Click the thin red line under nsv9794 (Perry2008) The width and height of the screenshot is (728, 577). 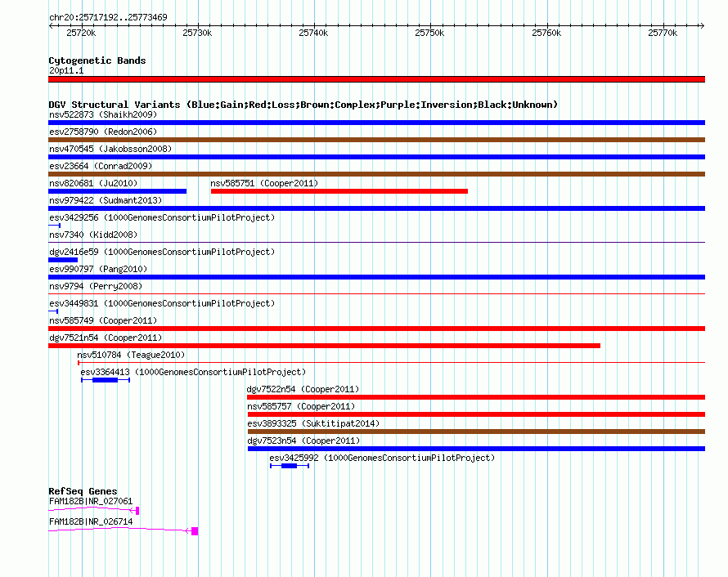pos(376,294)
